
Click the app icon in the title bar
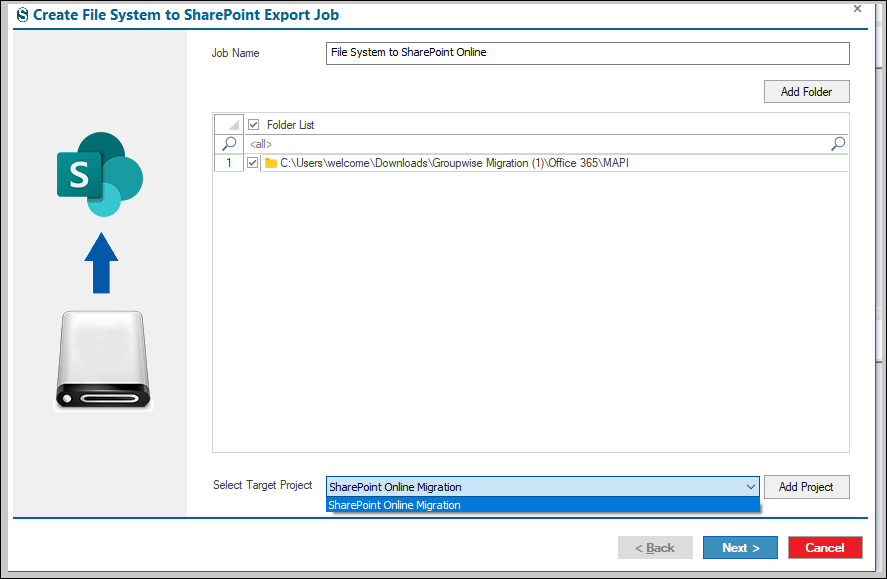point(23,15)
